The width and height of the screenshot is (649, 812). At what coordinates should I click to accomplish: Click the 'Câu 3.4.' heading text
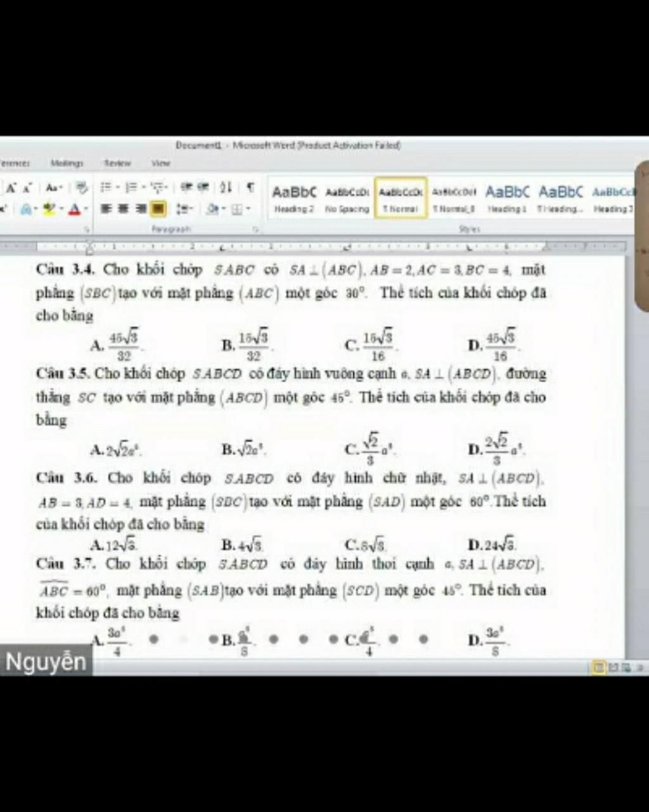[66, 270]
